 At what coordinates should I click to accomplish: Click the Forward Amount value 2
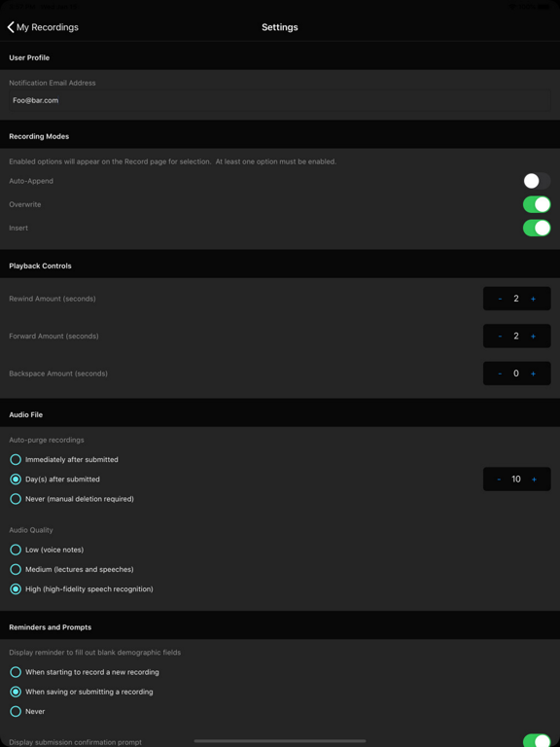(516, 336)
